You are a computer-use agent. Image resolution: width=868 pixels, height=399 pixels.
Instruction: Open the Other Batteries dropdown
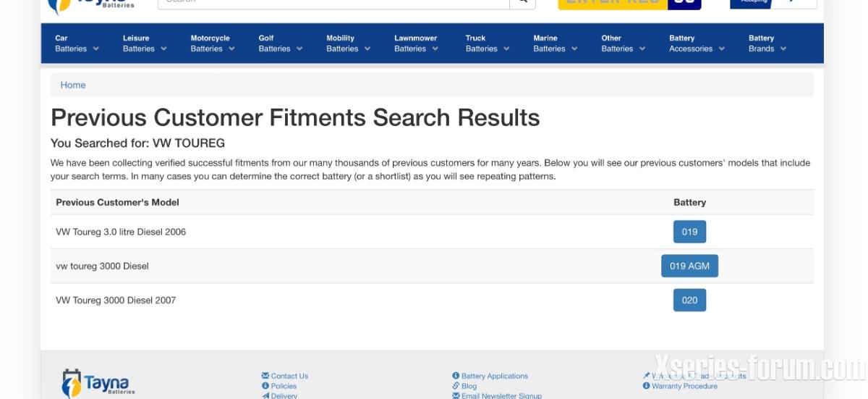pyautogui.click(x=624, y=43)
